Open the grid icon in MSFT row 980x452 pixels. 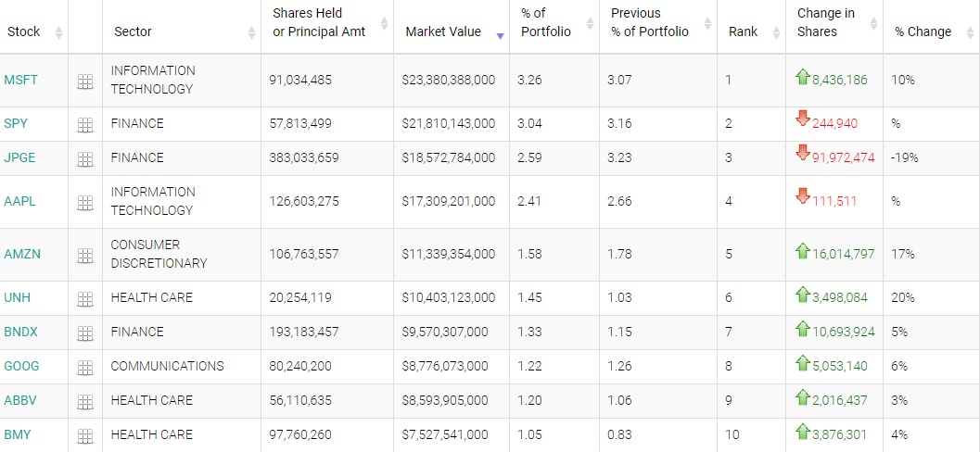click(85, 81)
